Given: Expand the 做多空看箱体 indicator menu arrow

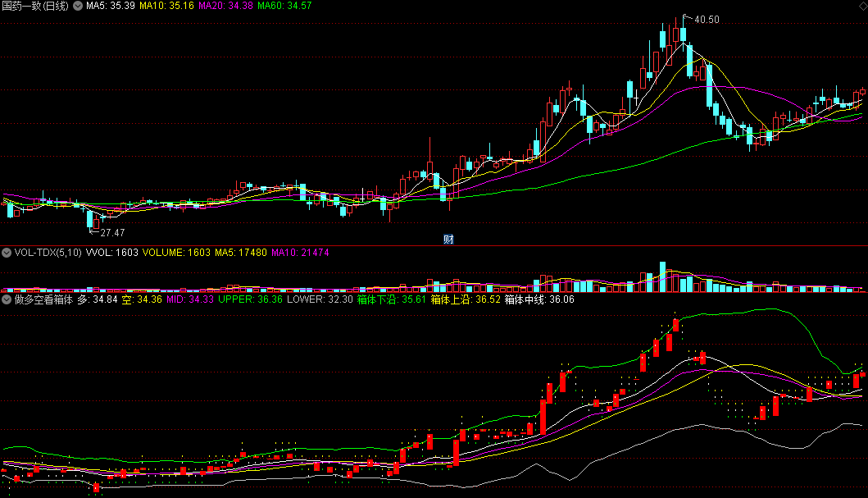Looking at the screenshot, I should coord(7,299).
